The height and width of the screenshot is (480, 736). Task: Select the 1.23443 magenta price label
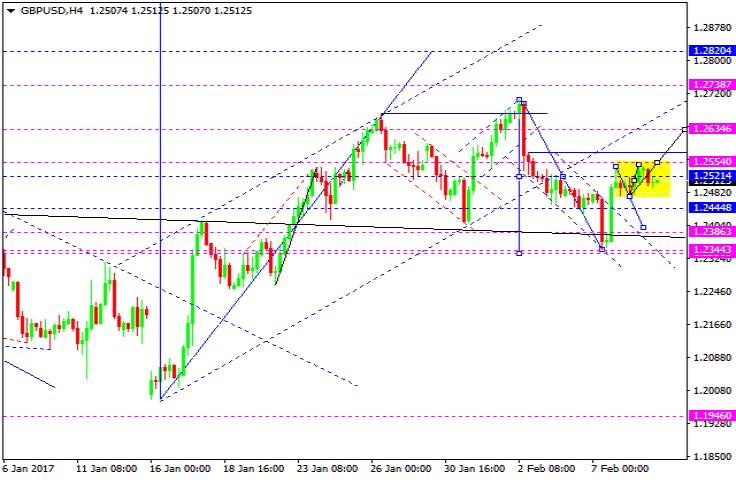coord(712,250)
